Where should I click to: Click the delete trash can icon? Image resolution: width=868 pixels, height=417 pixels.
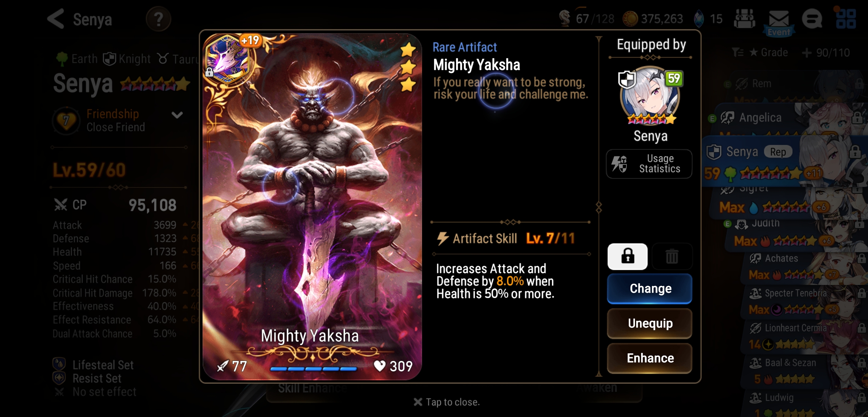[x=672, y=256]
